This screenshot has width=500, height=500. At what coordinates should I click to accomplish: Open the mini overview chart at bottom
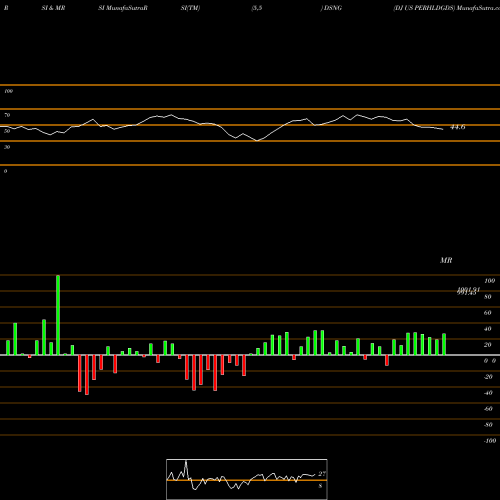click(x=247, y=479)
